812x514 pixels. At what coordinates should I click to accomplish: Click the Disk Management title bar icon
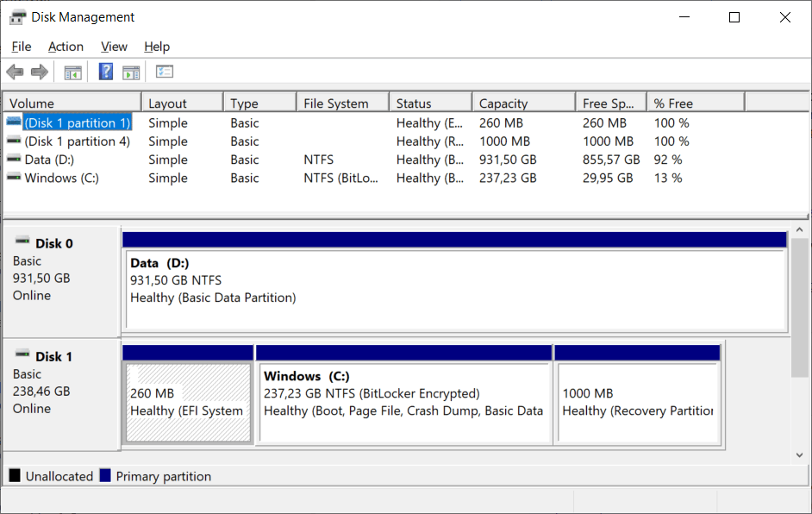click(17, 17)
